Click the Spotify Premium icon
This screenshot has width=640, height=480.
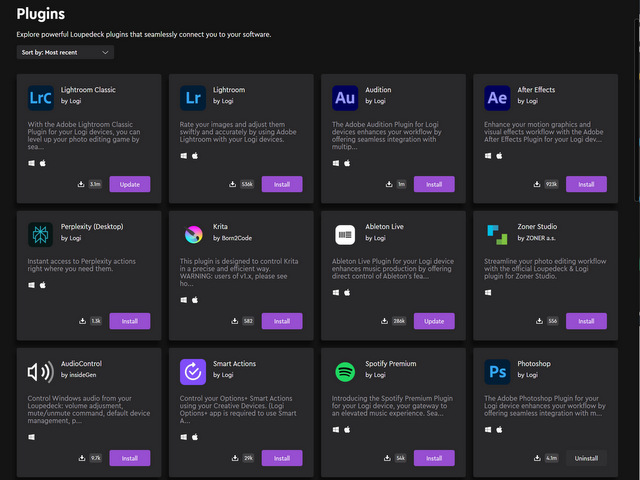(x=345, y=372)
